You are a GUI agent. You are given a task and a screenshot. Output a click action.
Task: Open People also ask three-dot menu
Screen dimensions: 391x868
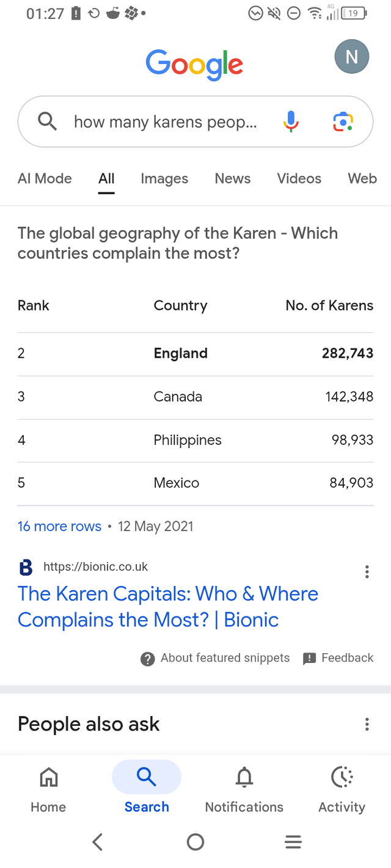(x=367, y=724)
